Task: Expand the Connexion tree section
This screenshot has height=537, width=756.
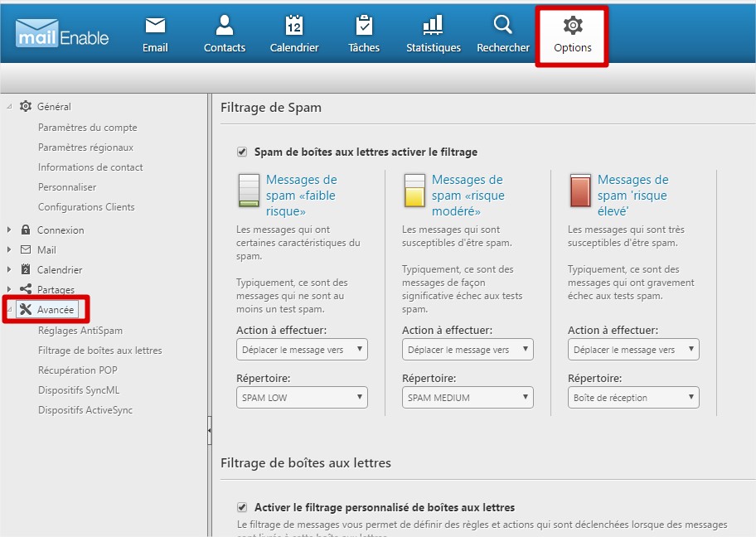Action: [x=9, y=230]
